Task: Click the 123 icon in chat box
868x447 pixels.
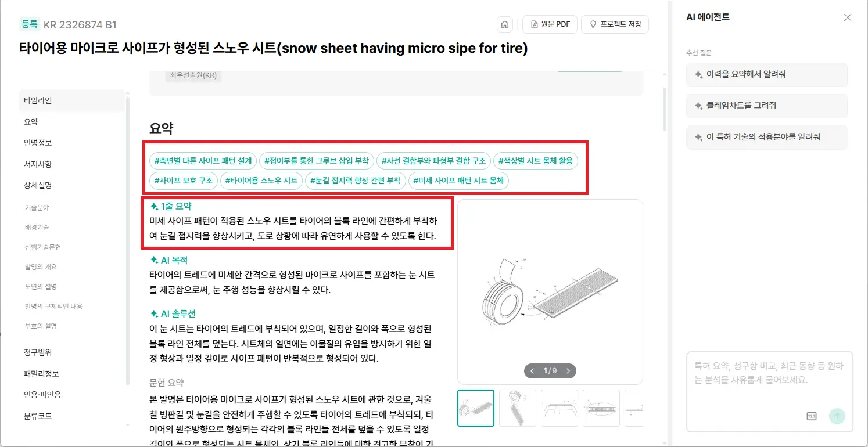Action: point(812,416)
